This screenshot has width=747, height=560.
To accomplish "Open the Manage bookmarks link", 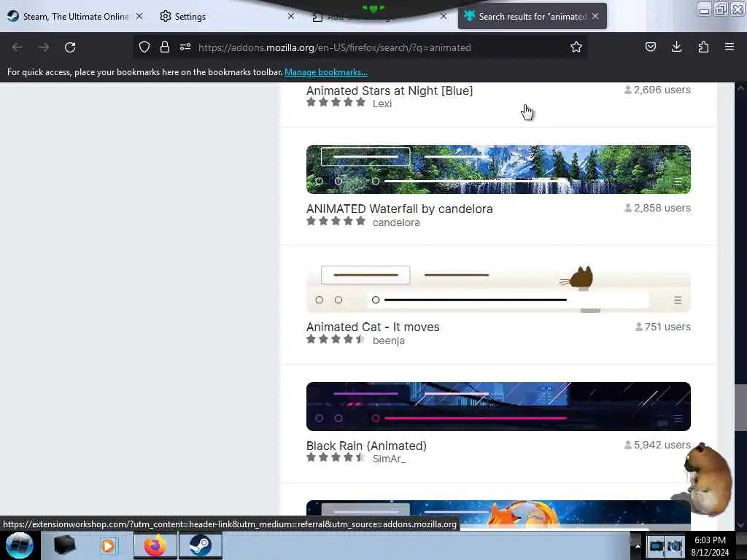I will [326, 72].
